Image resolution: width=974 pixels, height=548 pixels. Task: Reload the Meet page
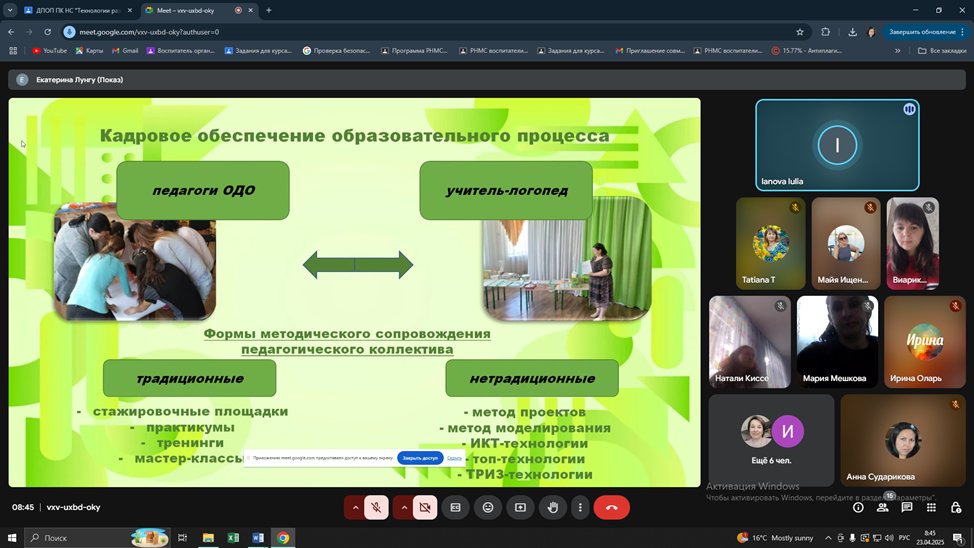coord(47,32)
